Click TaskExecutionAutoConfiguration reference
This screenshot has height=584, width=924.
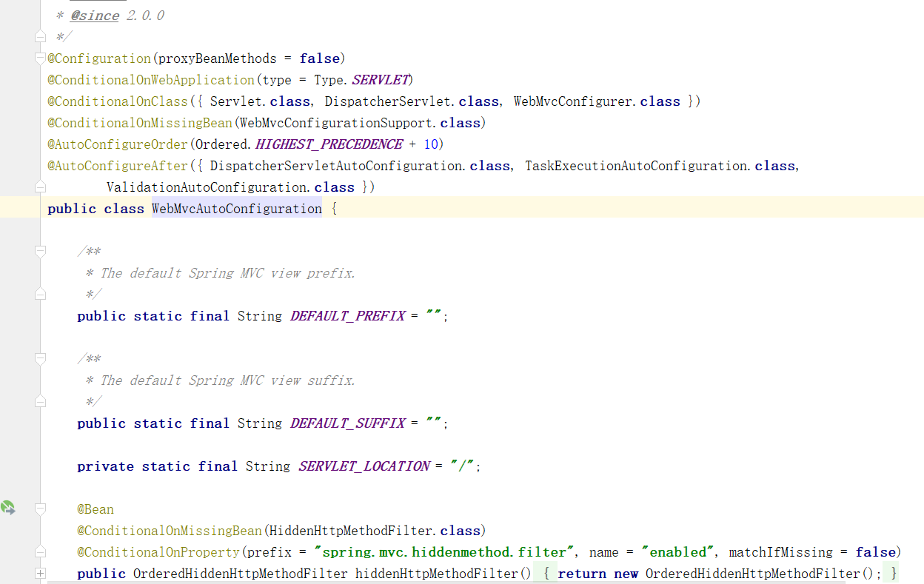coord(636,166)
